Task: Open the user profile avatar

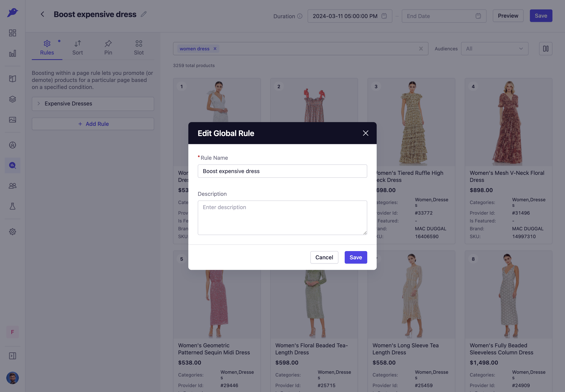Action: click(x=13, y=378)
